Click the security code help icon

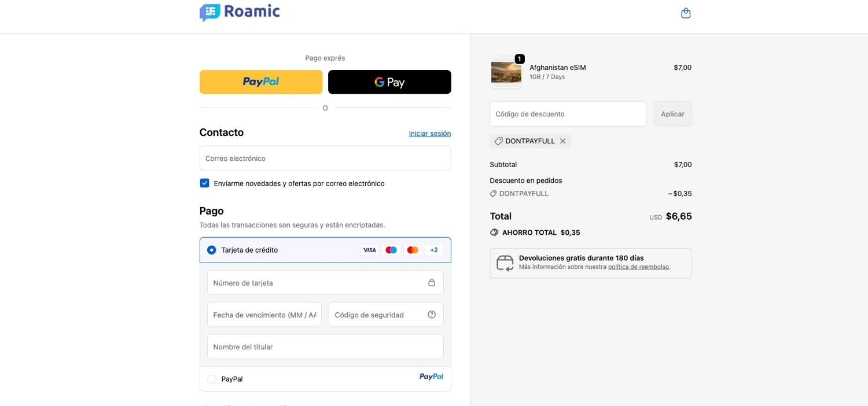pyautogui.click(x=432, y=315)
